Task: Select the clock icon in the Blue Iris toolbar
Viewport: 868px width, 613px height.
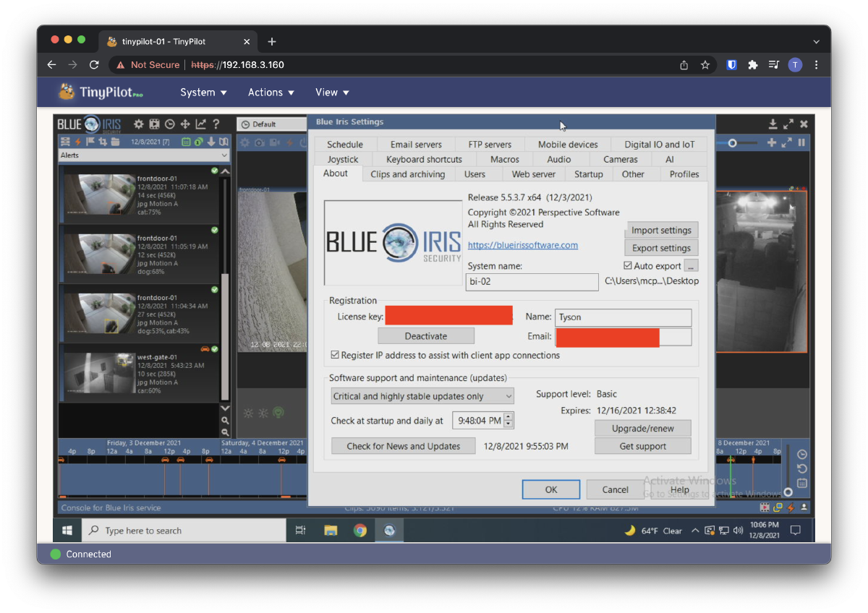Action: pyautogui.click(x=170, y=124)
